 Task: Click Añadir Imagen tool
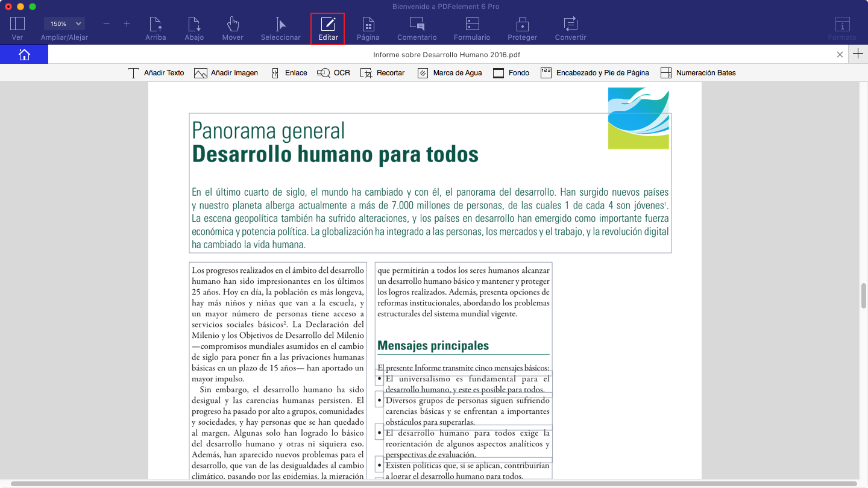[x=226, y=73]
